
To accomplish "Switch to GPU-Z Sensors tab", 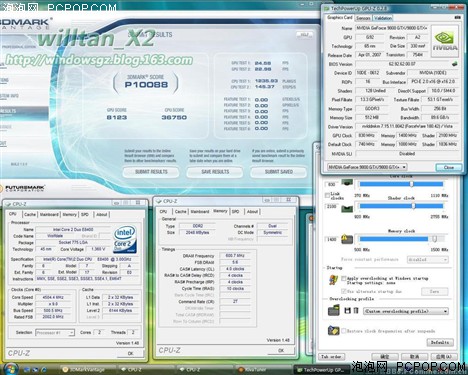I will [x=363, y=18].
